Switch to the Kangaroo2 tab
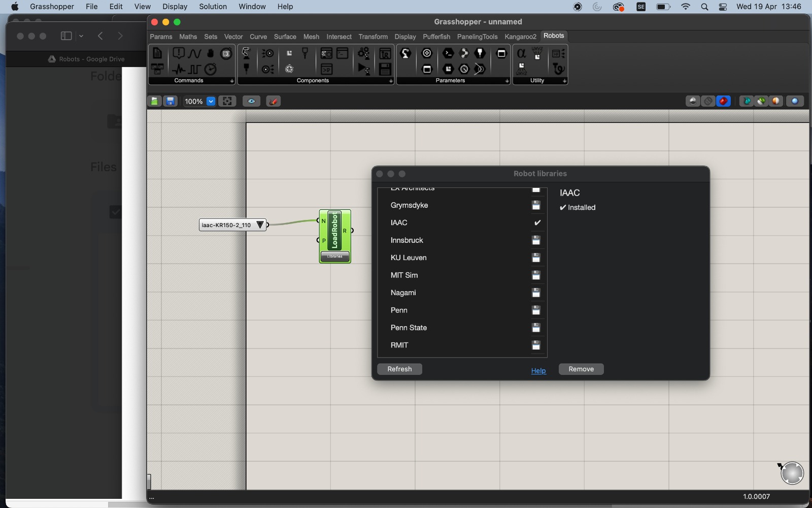 click(x=520, y=37)
